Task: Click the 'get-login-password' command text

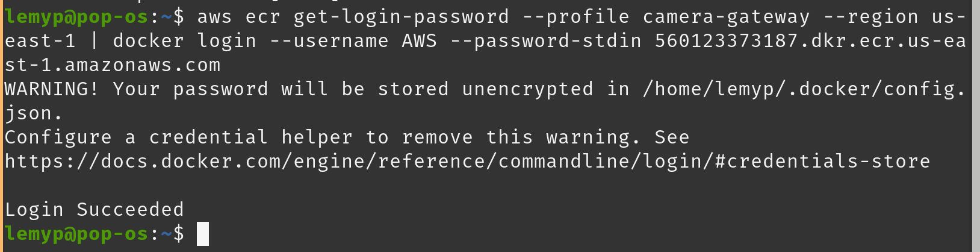Action: point(402,17)
